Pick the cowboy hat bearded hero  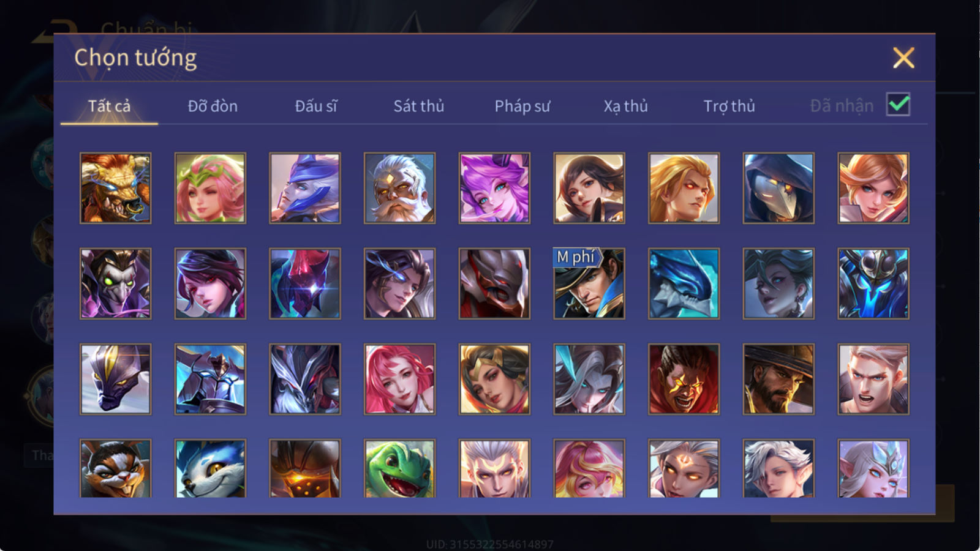pyautogui.click(x=778, y=379)
